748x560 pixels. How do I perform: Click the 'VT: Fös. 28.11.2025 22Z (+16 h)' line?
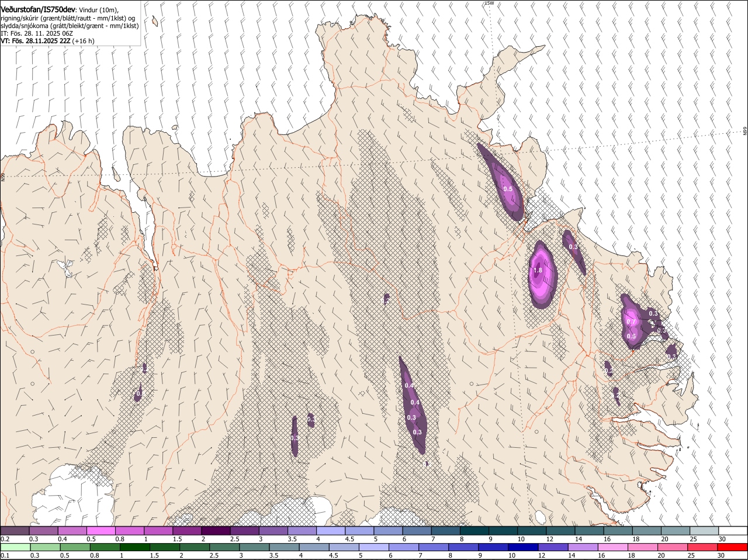47,41
